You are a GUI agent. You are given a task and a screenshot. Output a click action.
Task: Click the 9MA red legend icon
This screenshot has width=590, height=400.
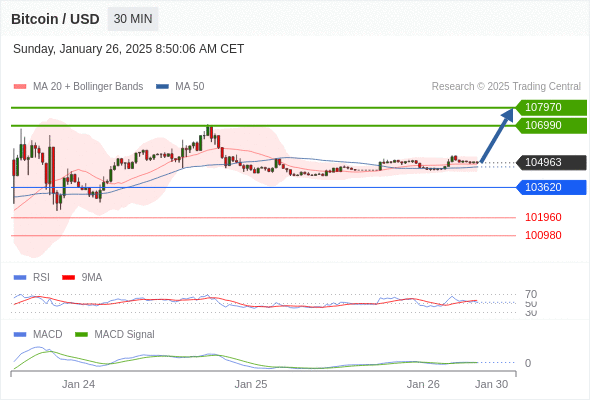(68, 278)
